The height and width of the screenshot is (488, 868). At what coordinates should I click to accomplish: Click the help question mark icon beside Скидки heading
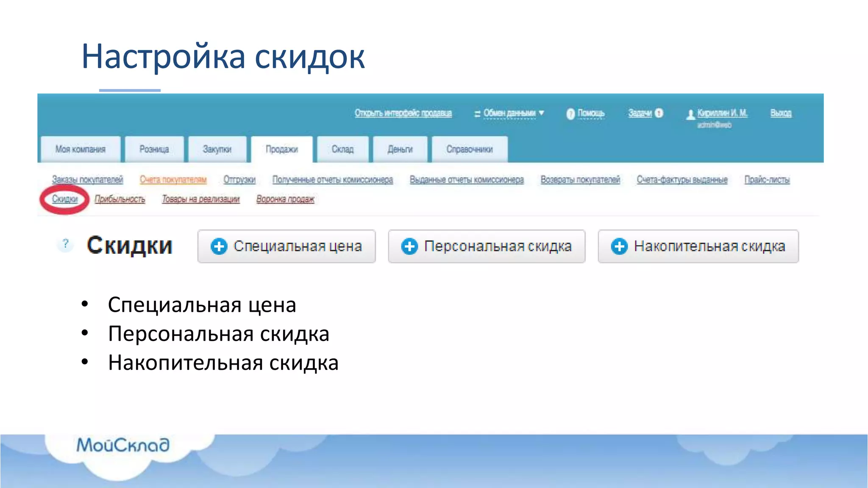[x=65, y=244]
